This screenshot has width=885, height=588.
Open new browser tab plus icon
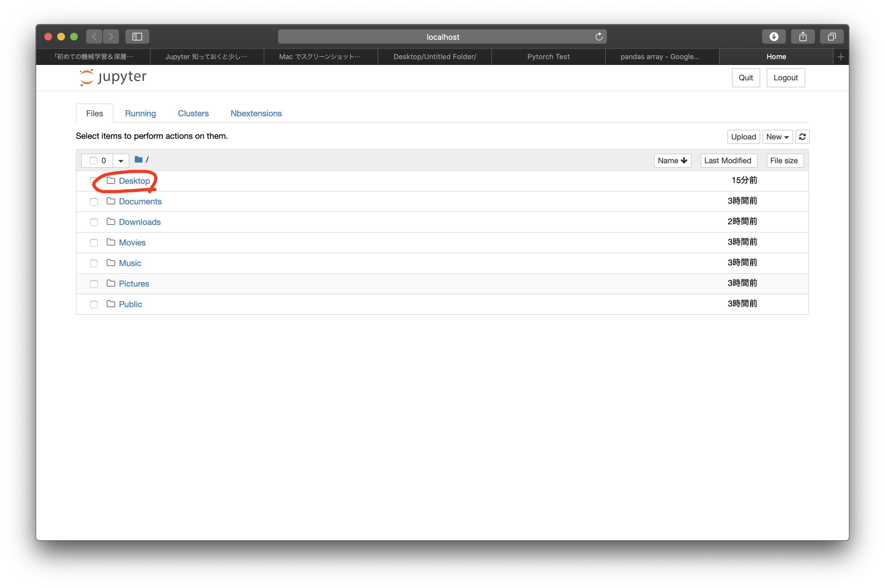tap(841, 57)
